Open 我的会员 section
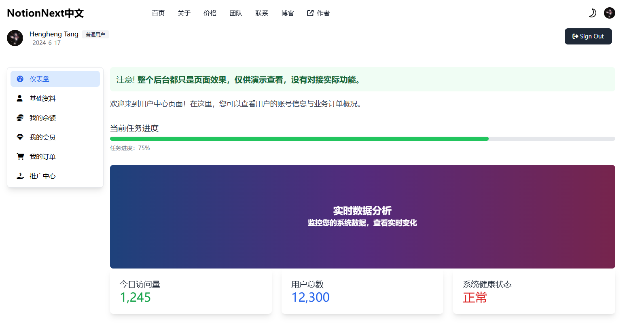644x332 pixels. click(x=55, y=137)
